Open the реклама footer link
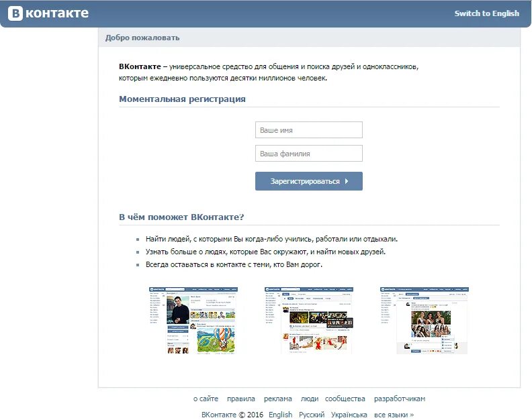The width and height of the screenshot is (532, 420). pos(278,399)
